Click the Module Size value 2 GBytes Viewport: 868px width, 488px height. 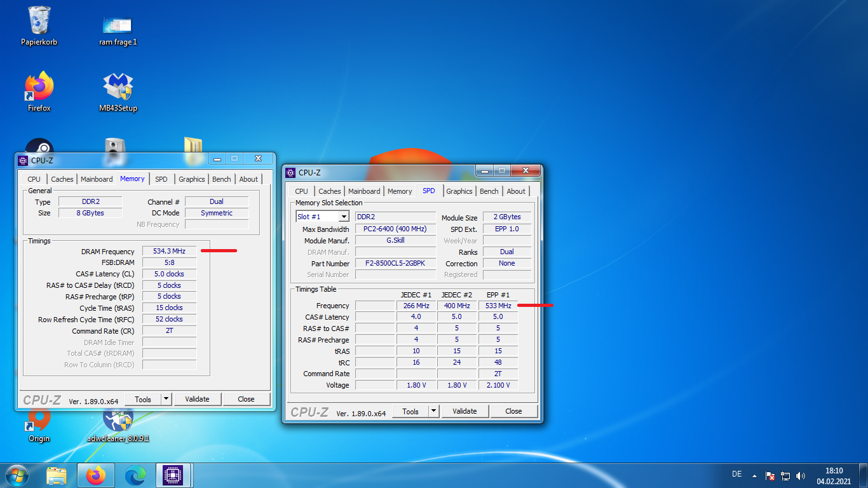(x=507, y=217)
